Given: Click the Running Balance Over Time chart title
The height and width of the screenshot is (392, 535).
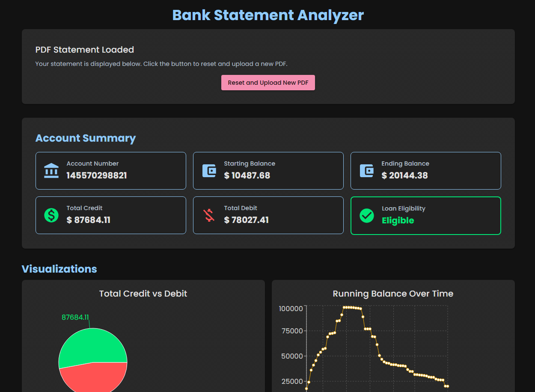Looking at the screenshot, I should [x=393, y=294].
